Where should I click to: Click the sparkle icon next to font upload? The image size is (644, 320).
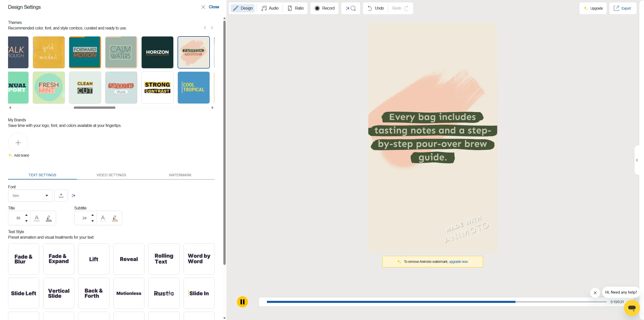tap(73, 196)
